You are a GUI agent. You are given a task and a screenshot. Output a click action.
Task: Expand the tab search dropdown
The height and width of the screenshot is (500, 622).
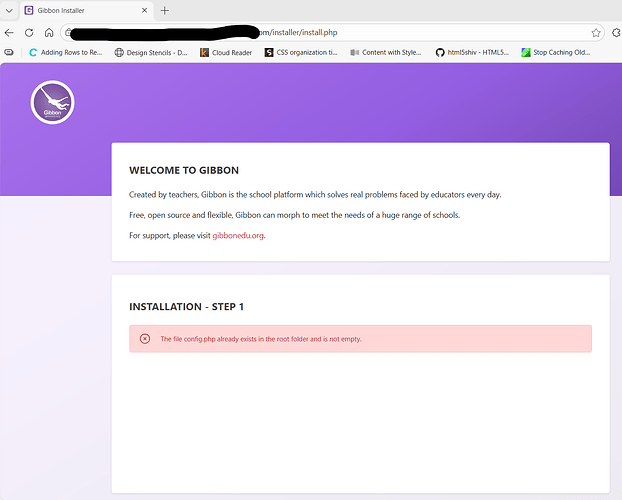point(9,10)
